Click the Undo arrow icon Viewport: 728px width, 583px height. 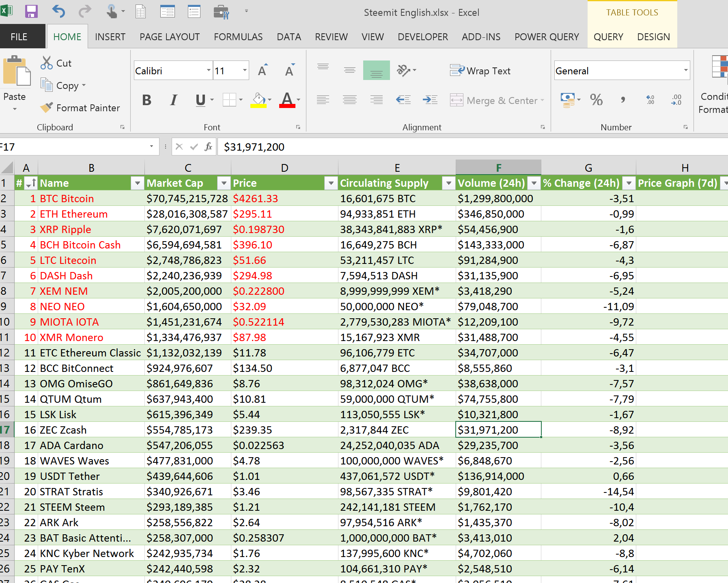[58, 11]
